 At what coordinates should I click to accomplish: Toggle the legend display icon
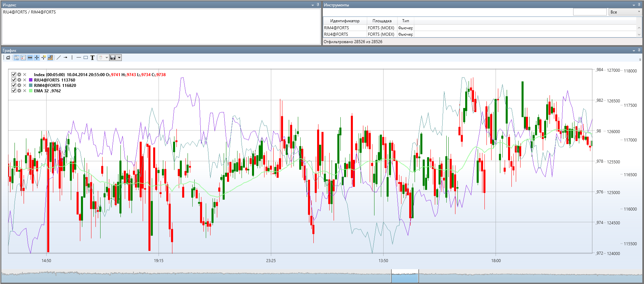coord(23,58)
